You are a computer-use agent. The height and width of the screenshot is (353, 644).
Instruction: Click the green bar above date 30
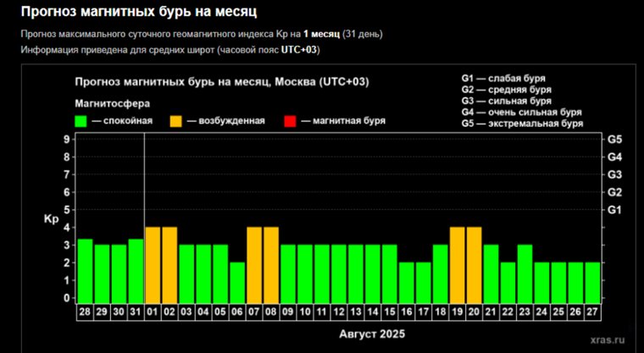pos(119,273)
